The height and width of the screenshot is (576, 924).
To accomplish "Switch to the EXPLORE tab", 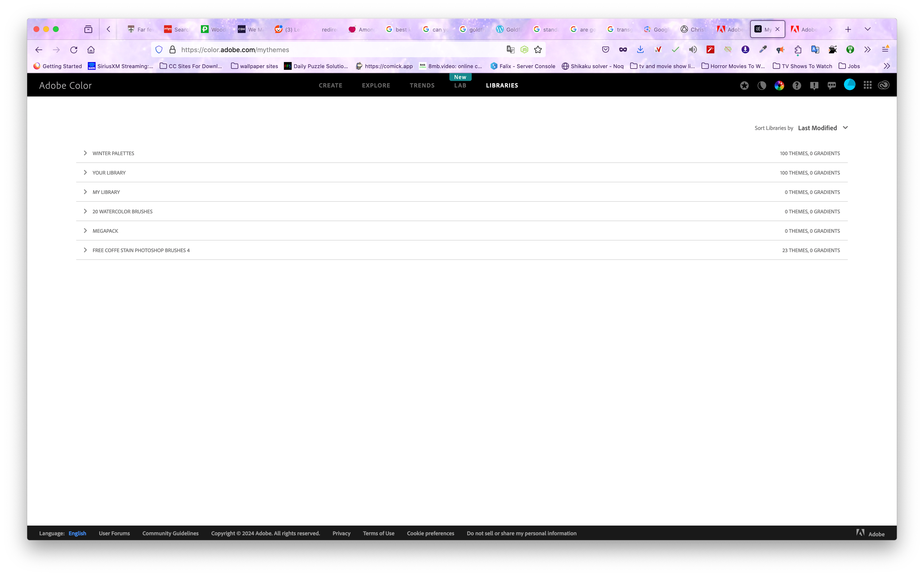I will 376,85.
